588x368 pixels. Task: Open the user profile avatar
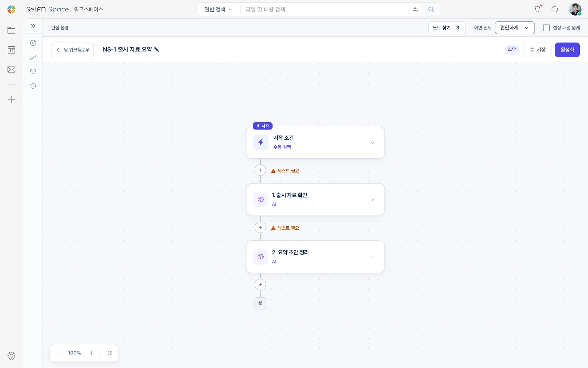575,10
